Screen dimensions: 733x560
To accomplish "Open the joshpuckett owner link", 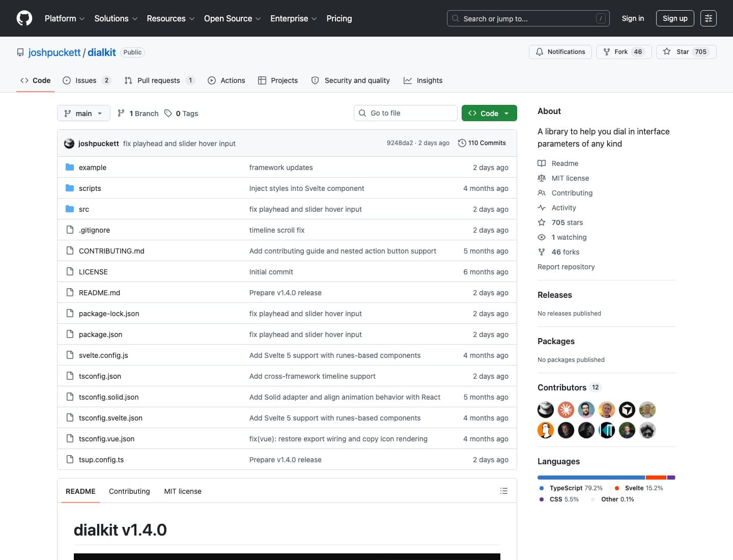I will tap(54, 52).
